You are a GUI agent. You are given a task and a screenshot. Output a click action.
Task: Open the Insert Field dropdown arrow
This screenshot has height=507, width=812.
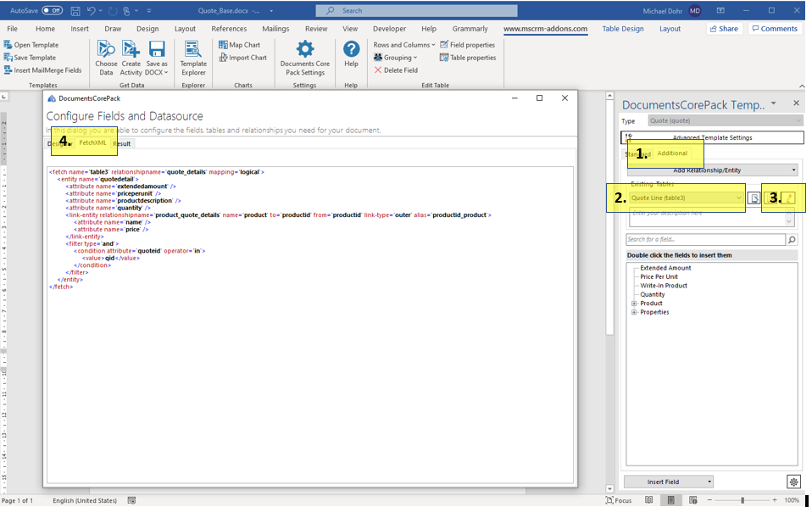[x=709, y=482]
